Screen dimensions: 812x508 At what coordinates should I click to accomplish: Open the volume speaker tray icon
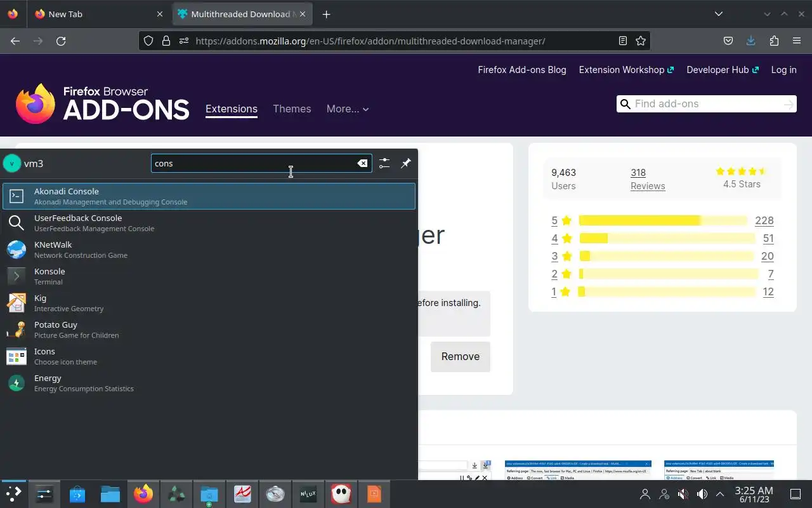[x=702, y=494]
